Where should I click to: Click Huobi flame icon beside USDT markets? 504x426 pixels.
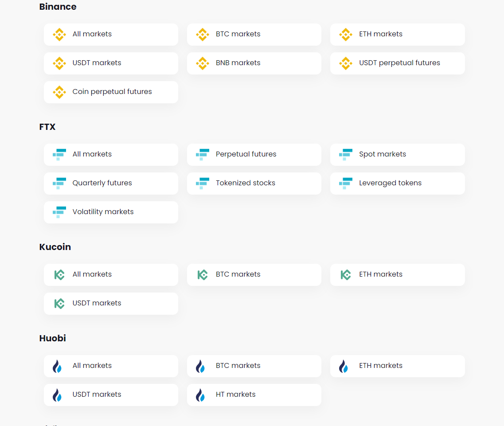(x=57, y=395)
